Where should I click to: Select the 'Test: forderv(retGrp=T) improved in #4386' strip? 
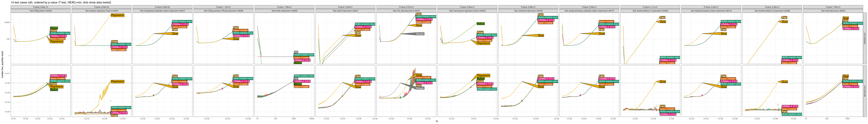point(650,11)
